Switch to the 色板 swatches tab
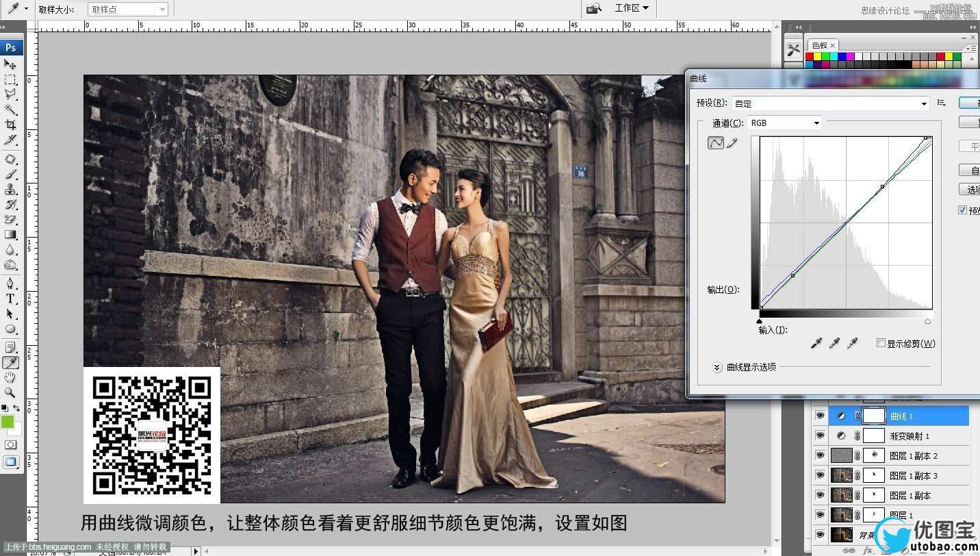This screenshot has width=980, height=556. pos(823,45)
